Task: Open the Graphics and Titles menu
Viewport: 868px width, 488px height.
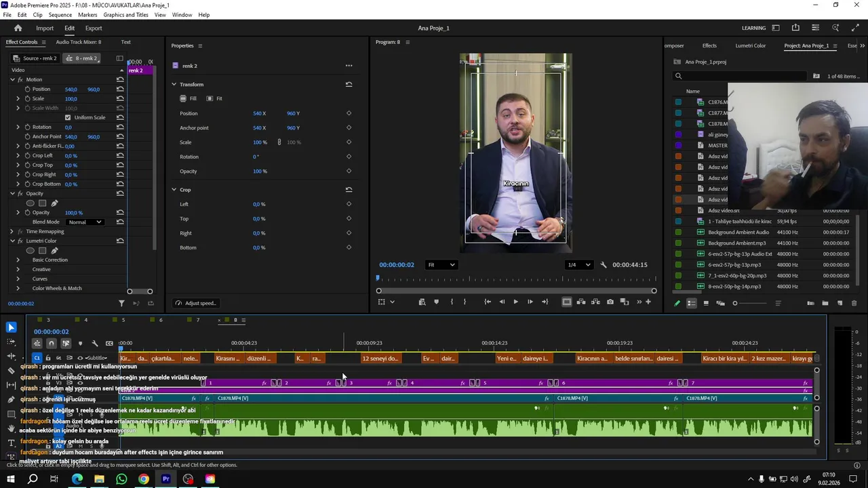Action: point(125,15)
